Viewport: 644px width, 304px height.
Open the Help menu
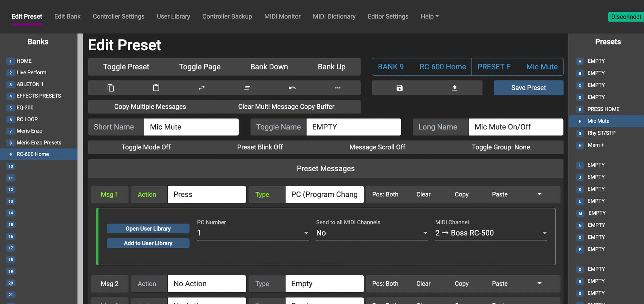coord(429,16)
